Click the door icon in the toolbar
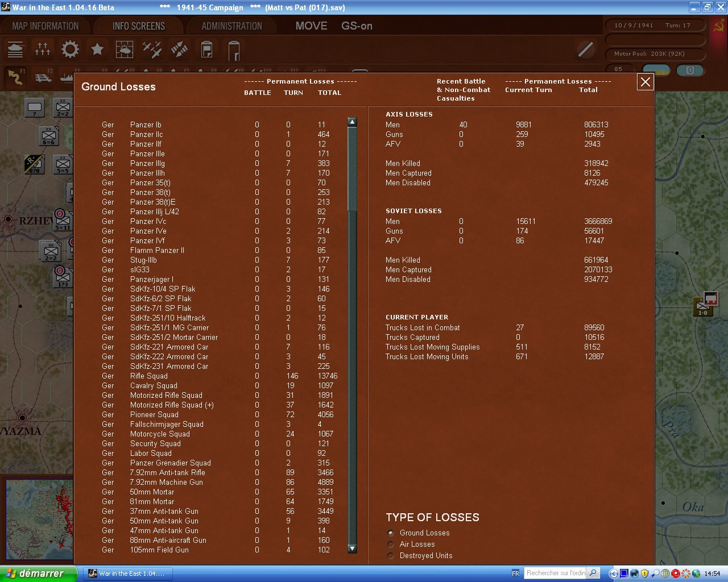The width and height of the screenshot is (728, 582). point(234,50)
